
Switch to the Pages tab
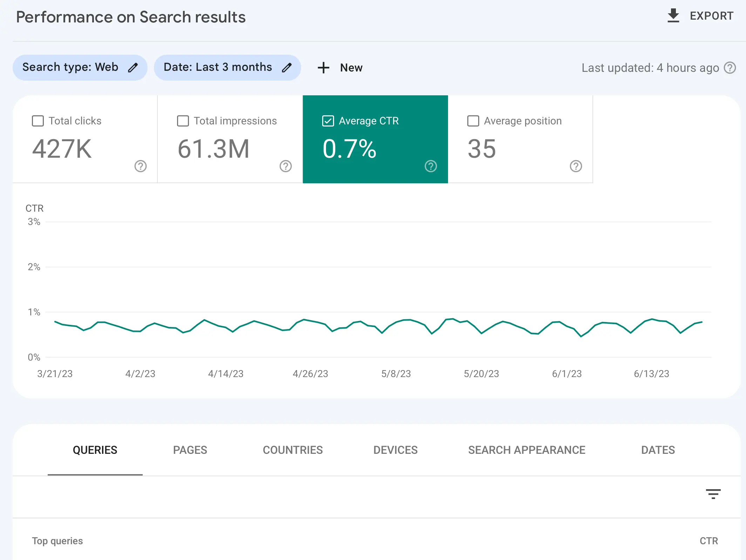pos(190,450)
